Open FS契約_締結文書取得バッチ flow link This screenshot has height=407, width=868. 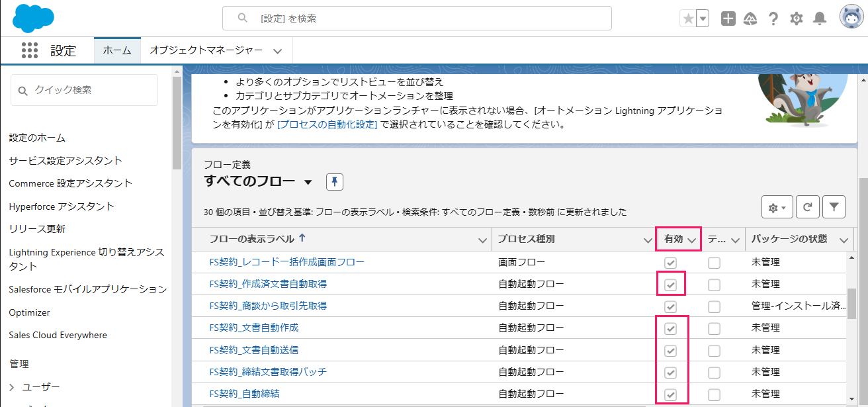point(268,371)
